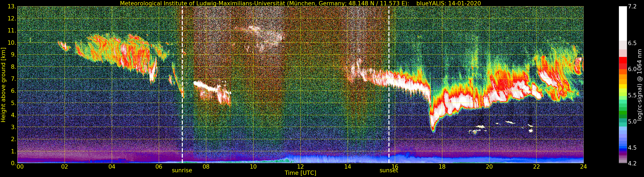
Task: Click the 'sunrise' label below the time axis
Action: (x=182, y=171)
